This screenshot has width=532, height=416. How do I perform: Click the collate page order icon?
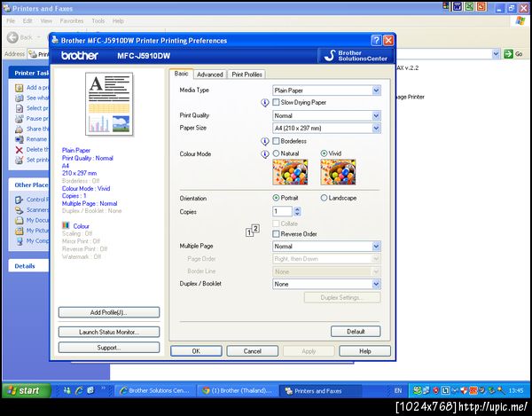point(253,231)
